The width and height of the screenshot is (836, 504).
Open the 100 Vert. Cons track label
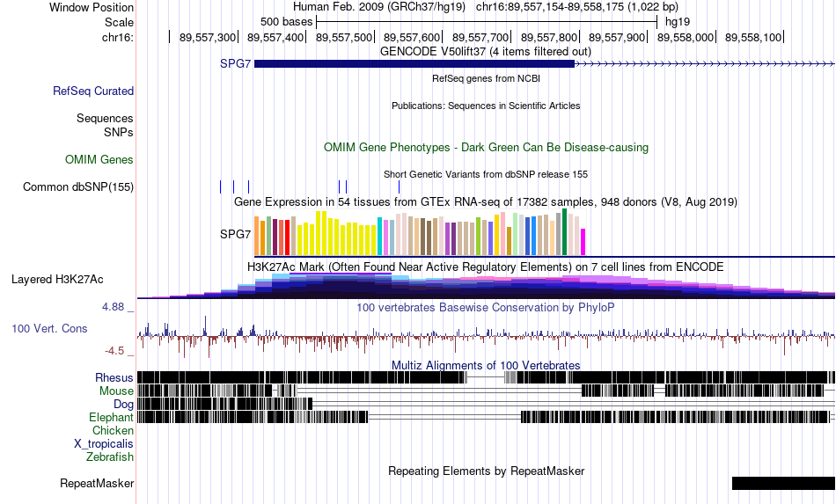tap(49, 329)
